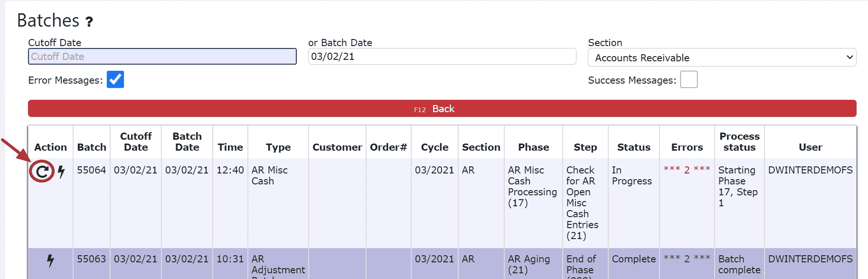Enable the Success Messages checkbox
Screen dimensions: 868x279
689,79
